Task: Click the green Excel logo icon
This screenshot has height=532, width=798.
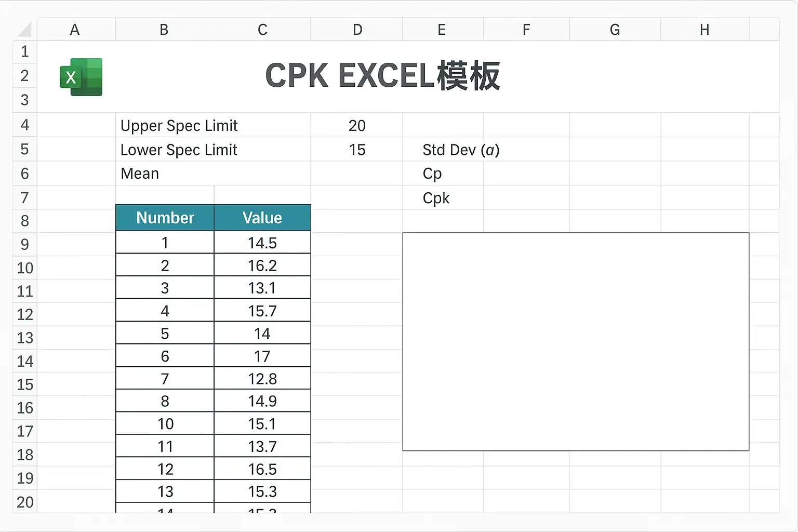Action: [x=81, y=77]
